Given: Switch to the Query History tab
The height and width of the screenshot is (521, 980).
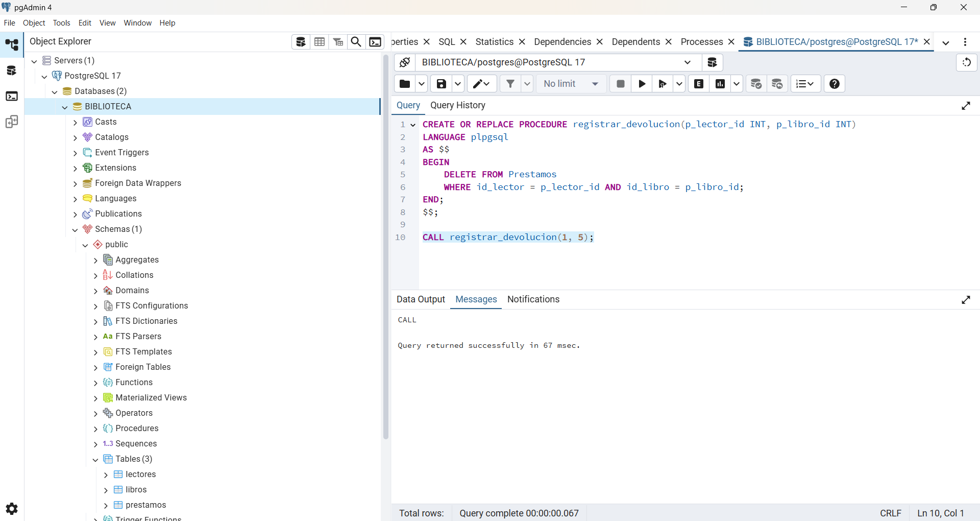Looking at the screenshot, I should (458, 105).
